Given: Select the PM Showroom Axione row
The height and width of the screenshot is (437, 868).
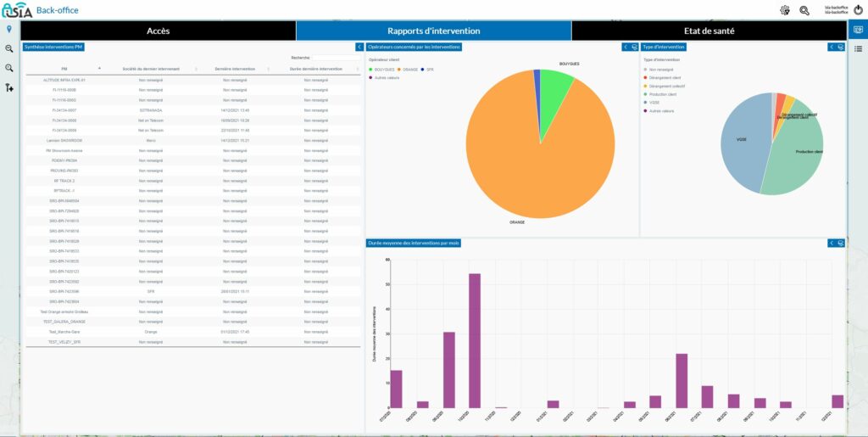Looking at the screenshot, I should [193, 151].
